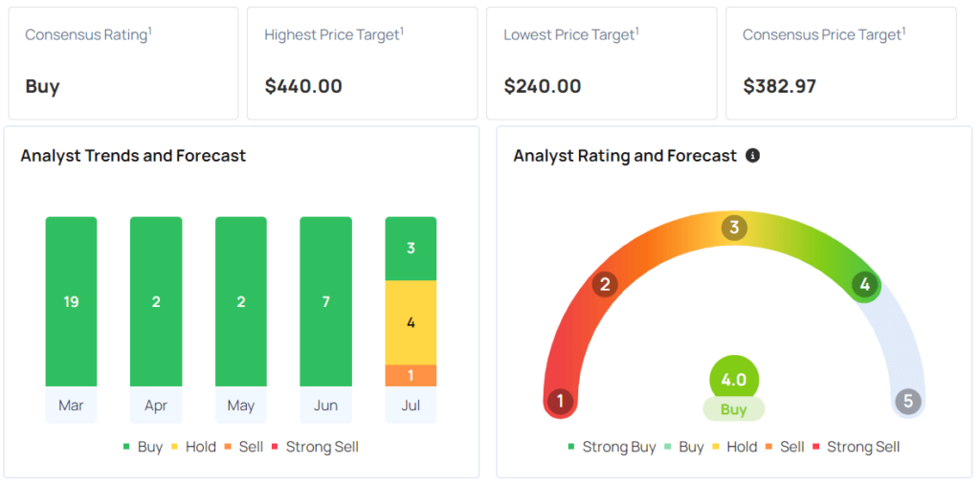The width and height of the screenshot is (980, 484).
Task: Click the yellow Hold segment in Jul bar
Action: click(411, 322)
